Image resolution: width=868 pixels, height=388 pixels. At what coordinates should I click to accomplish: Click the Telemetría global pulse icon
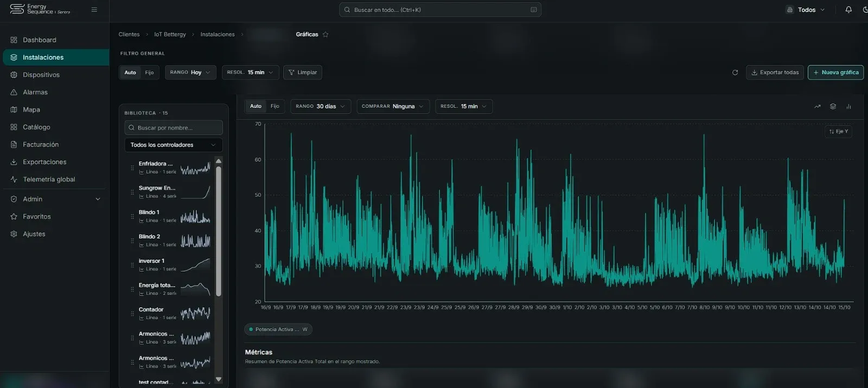coord(14,179)
